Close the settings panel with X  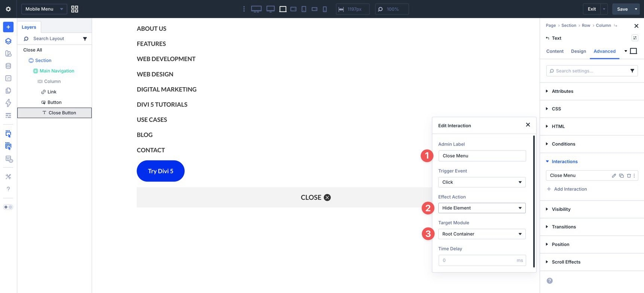click(x=636, y=26)
